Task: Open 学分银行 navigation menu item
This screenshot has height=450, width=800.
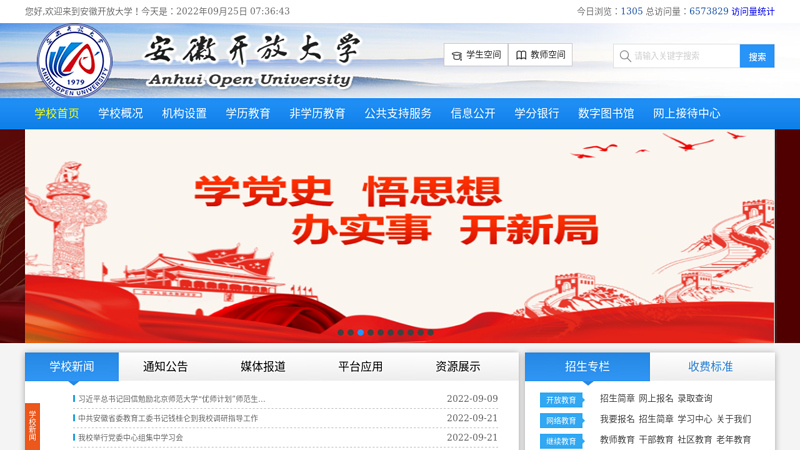Action: click(x=537, y=113)
